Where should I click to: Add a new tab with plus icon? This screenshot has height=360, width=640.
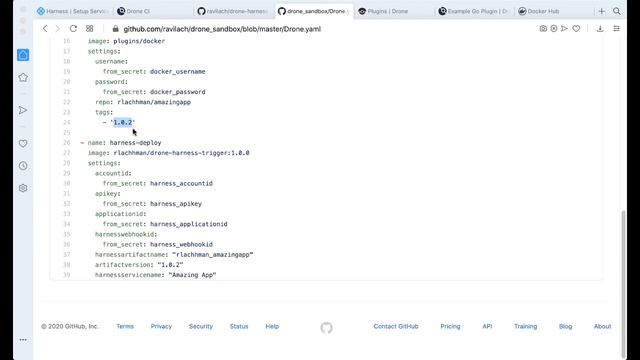(602, 11)
